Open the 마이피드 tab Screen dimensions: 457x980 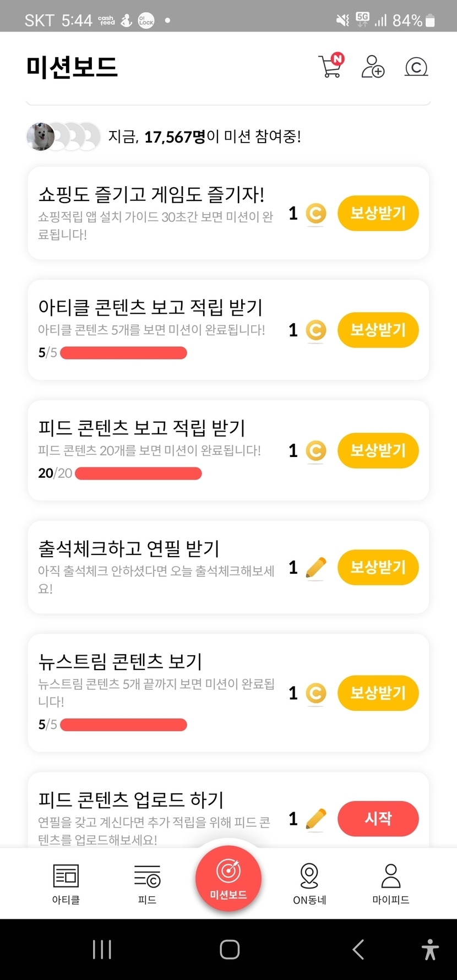click(390, 884)
